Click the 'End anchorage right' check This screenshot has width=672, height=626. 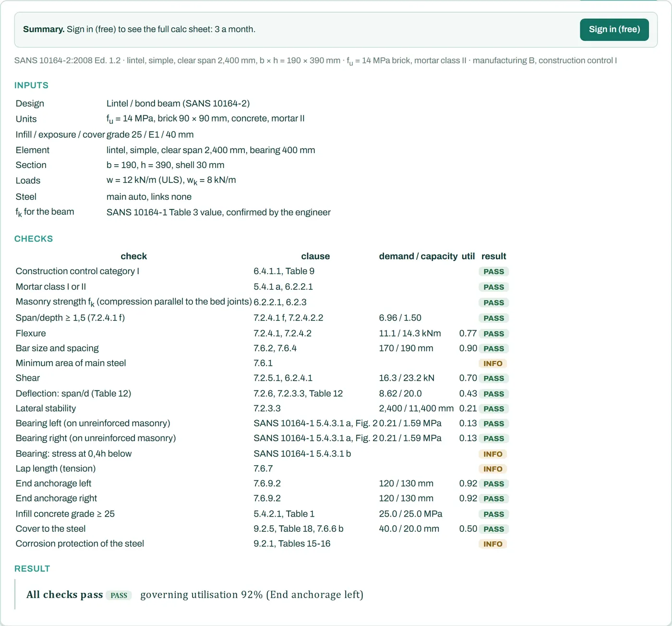(56, 498)
